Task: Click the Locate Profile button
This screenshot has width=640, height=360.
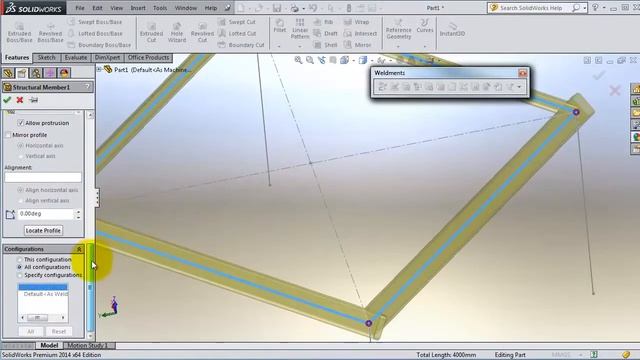Action: [43, 231]
